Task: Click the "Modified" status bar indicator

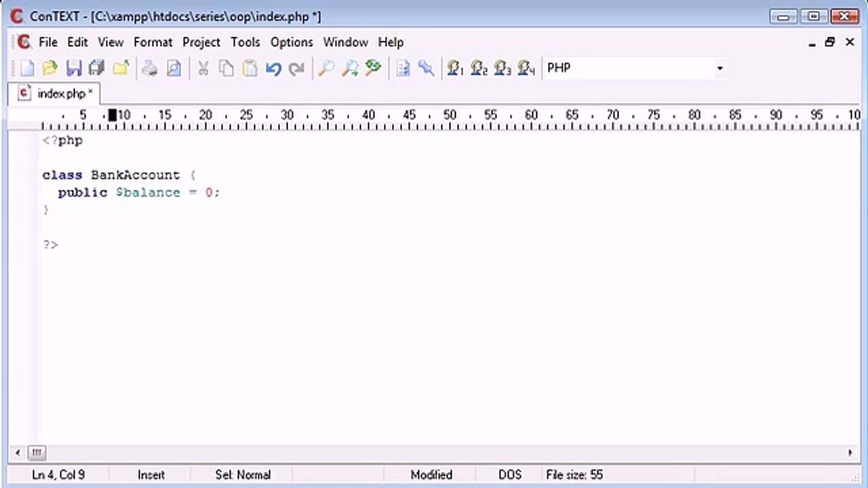Action: point(431,475)
